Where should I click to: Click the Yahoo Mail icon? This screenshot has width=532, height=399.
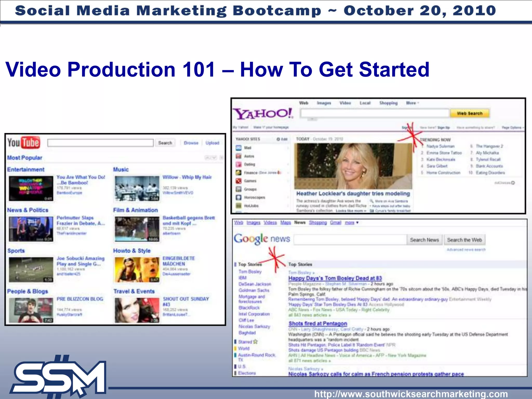pos(238,148)
